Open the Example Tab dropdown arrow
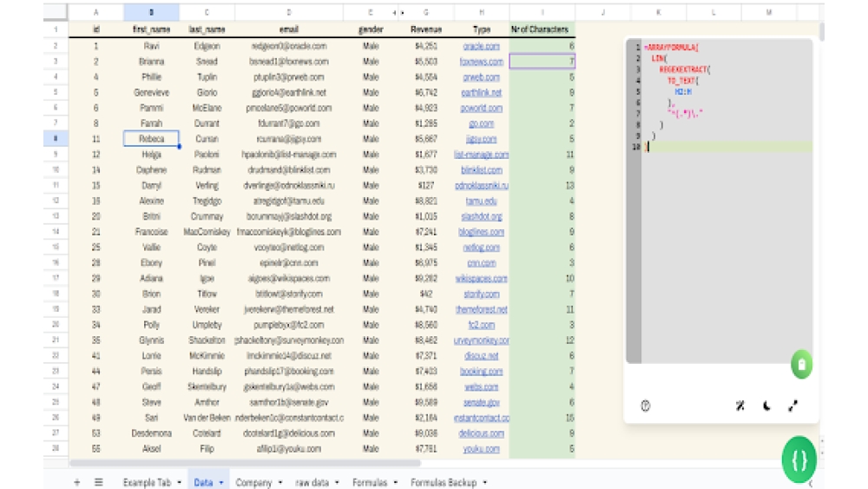This screenshot has height=489, width=868. 179,482
